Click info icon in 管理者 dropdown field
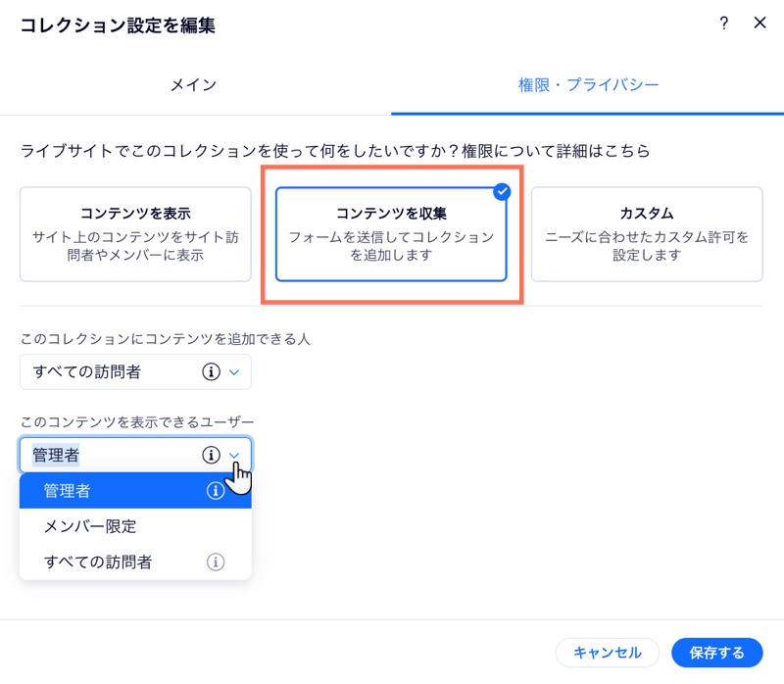 click(211, 455)
